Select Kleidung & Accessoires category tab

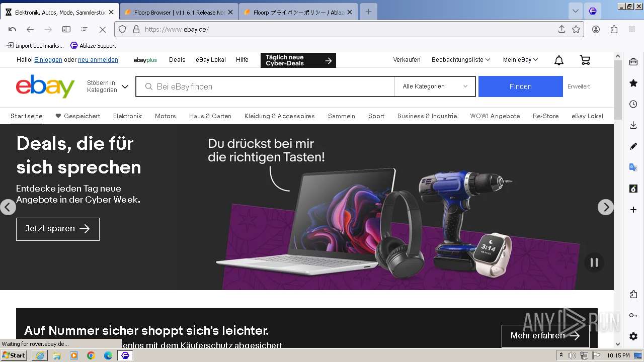280,116
